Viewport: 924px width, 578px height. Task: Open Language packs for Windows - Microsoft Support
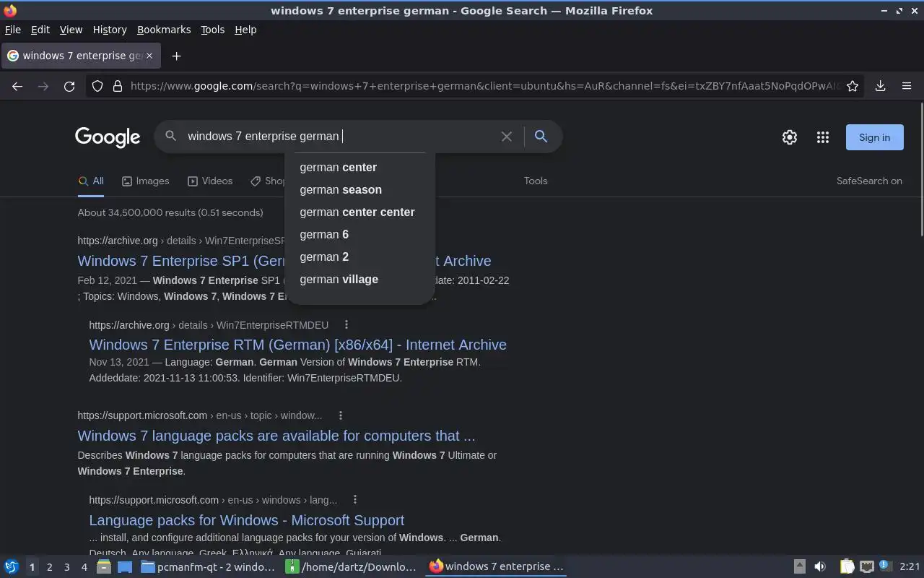[x=246, y=520]
